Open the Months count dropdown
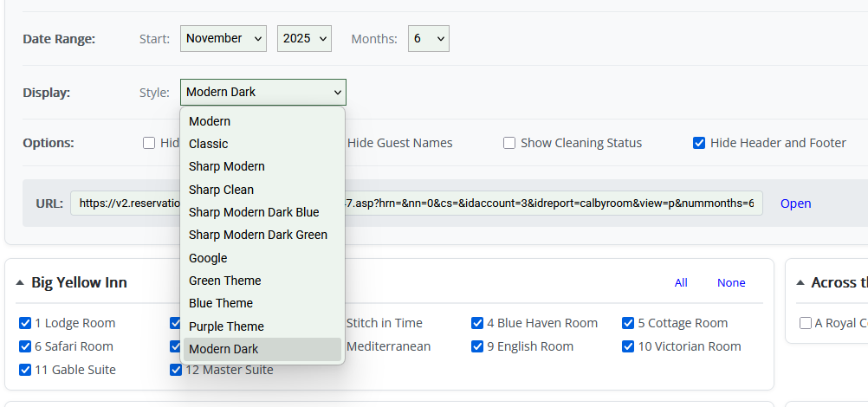The image size is (868, 407). pos(428,38)
